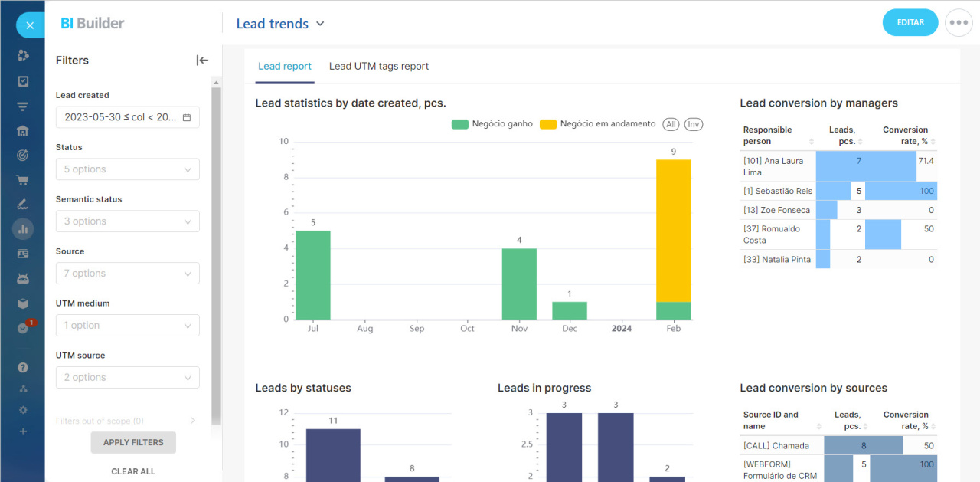Switch to Lead UTM tags report tab

coord(379,67)
